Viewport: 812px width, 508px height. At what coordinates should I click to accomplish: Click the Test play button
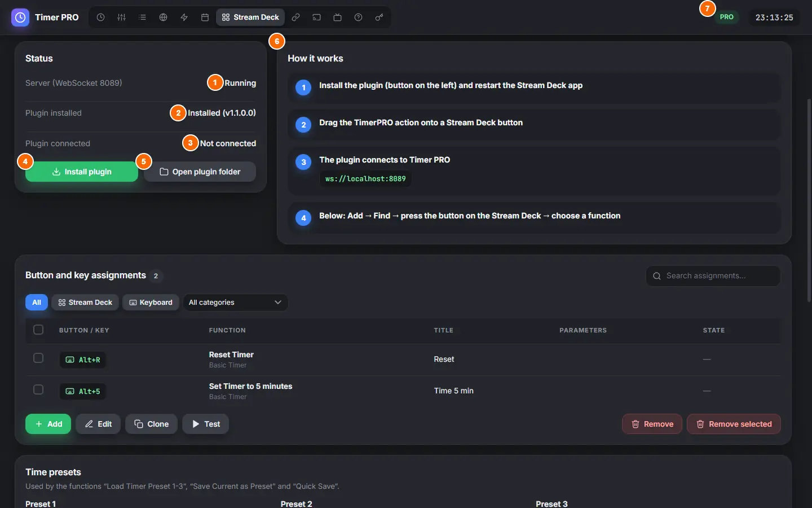(205, 424)
